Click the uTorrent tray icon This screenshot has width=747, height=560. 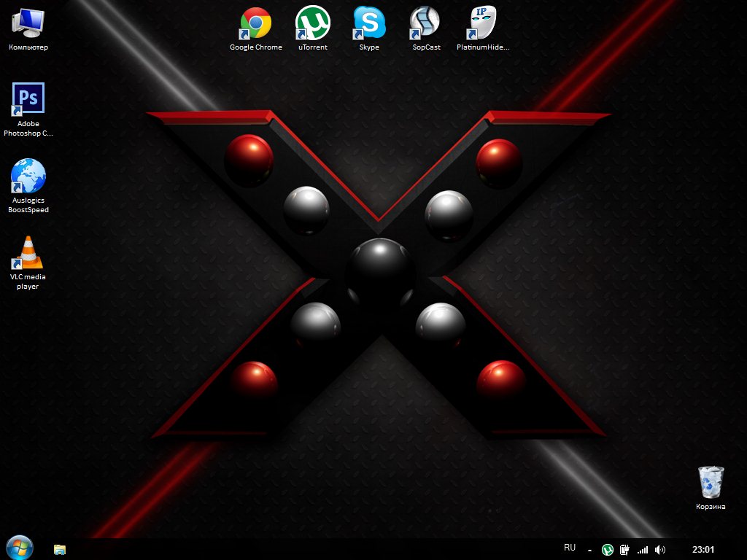coord(608,550)
